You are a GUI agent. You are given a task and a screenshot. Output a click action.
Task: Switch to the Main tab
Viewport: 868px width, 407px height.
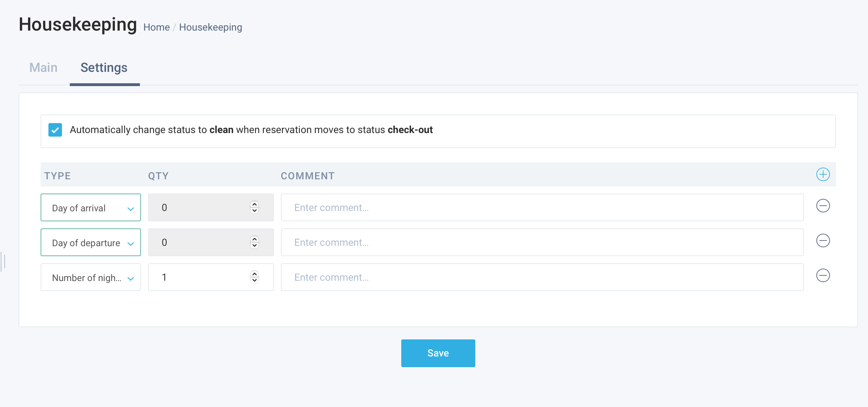(43, 68)
